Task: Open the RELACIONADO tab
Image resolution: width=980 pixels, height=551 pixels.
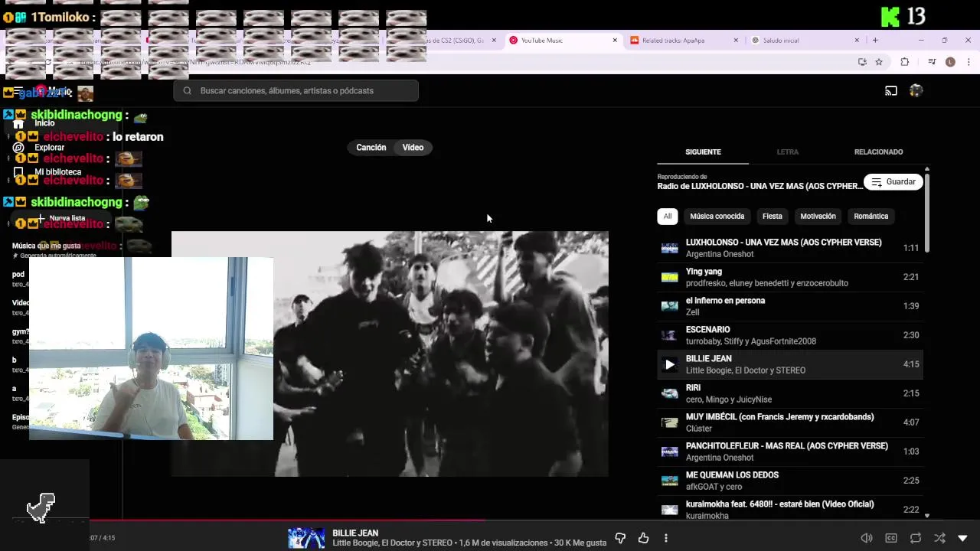Action: pyautogui.click(x=878, y=152)
